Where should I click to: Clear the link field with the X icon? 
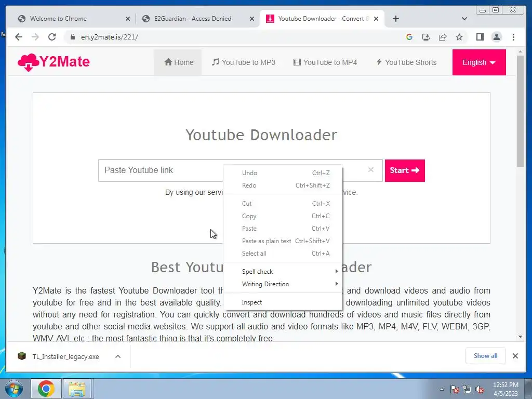click(371, 170)
